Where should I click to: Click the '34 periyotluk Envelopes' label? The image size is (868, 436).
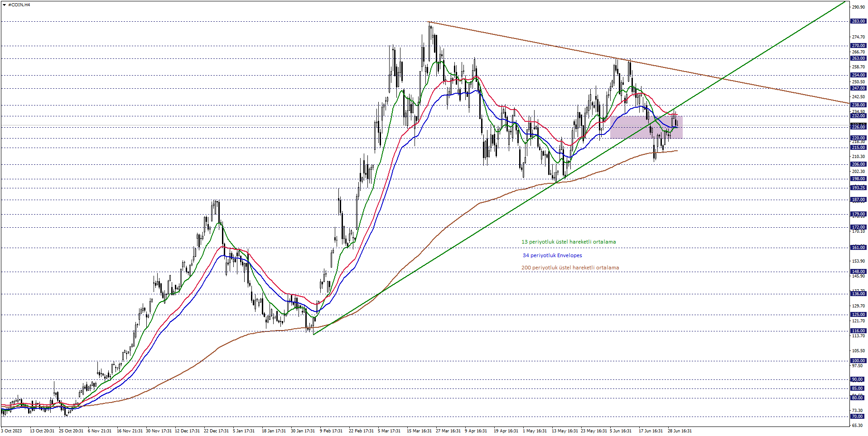tap(552, 255)
